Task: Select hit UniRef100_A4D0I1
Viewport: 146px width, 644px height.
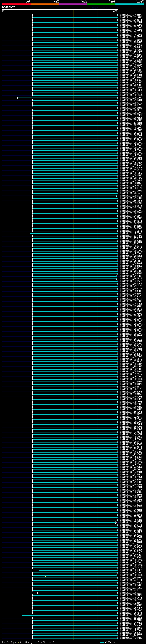Action: (x=131, y=93)
